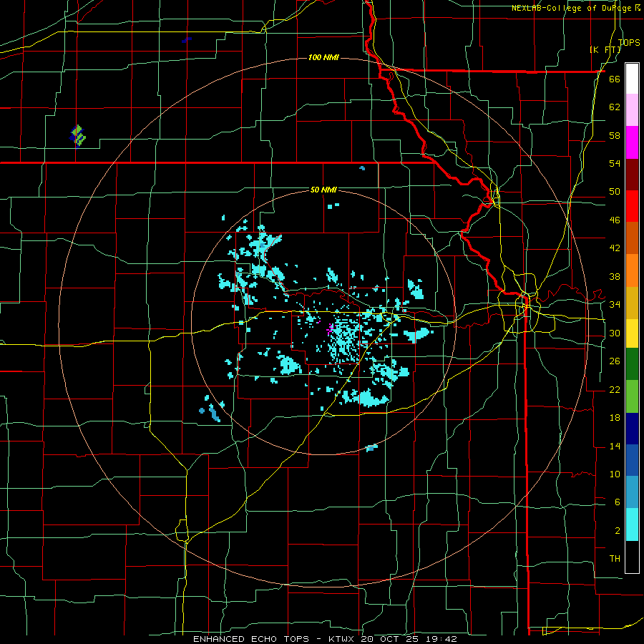This screenshot has height=644, width=644.
Task: Click the '42' legend value
Action: tap(615, 248)
